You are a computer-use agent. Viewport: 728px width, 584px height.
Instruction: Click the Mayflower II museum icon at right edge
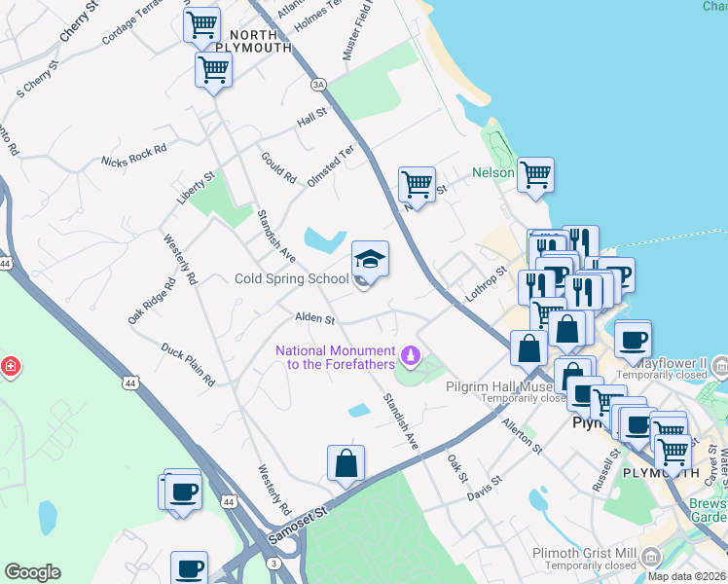tap(720, 365)
